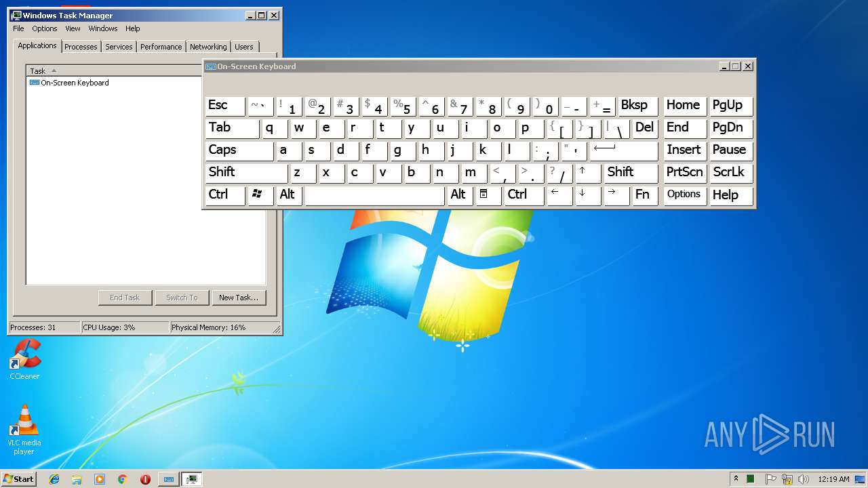Switch to the Users tab
868x488 pixels.
(x=244, y=47)
